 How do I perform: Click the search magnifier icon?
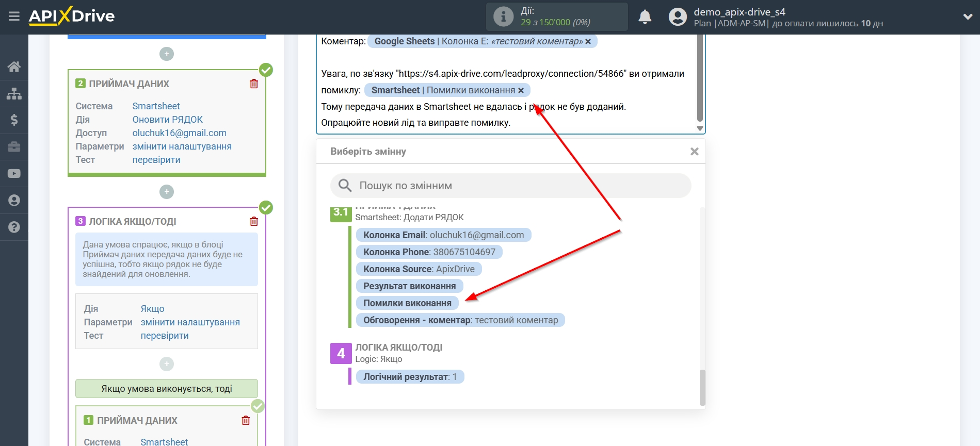coord(345,186)
